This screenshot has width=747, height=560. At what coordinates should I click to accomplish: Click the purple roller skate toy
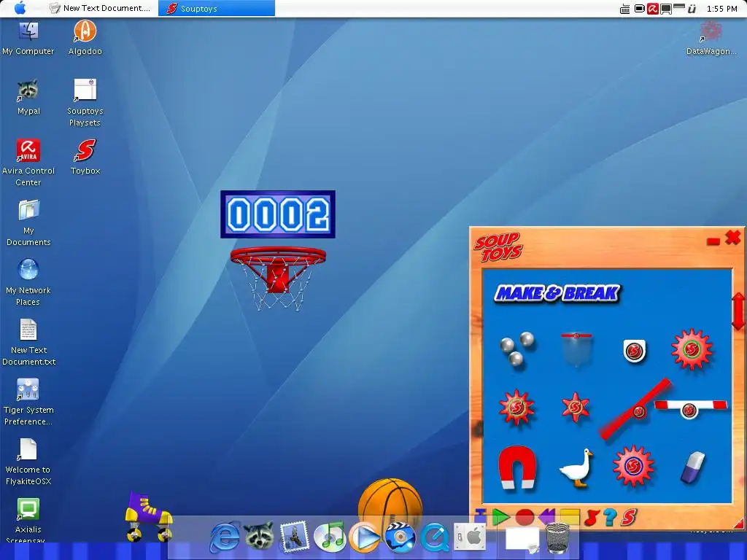[x=149, y=517]
